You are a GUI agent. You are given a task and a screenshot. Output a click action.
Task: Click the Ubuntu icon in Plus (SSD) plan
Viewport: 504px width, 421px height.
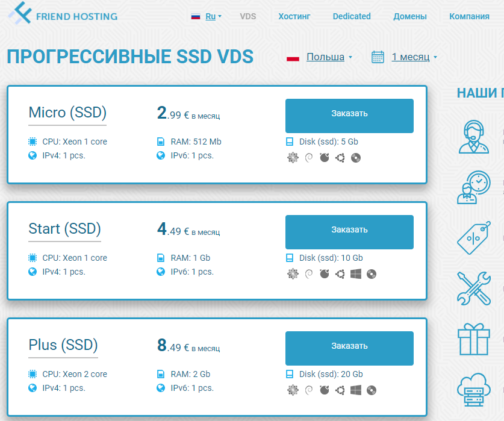pyautogui.click(x=340, y=390)
